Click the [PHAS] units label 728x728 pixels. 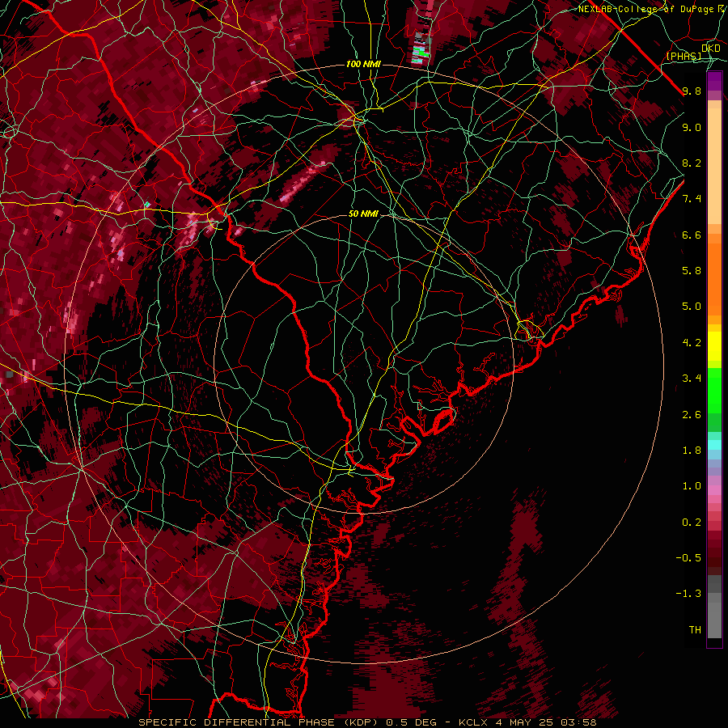[684, 57]
